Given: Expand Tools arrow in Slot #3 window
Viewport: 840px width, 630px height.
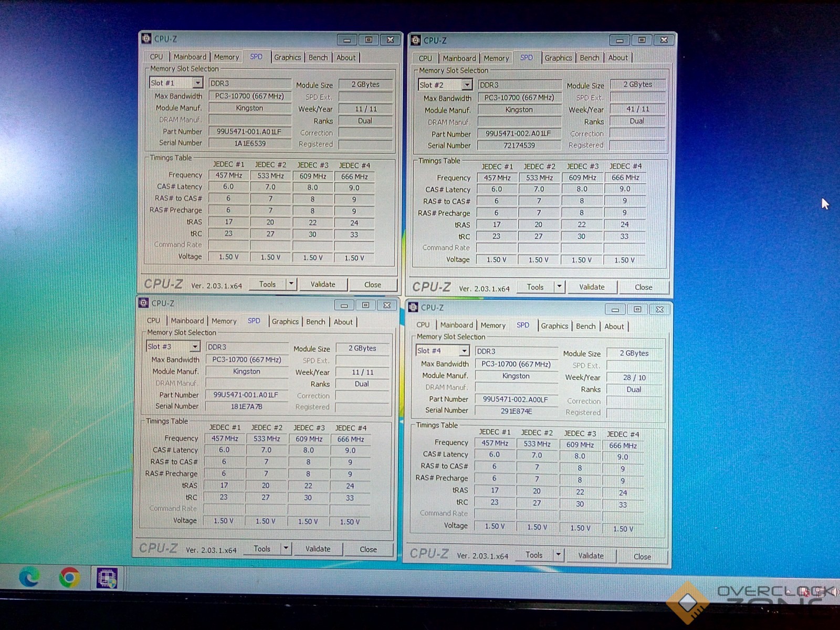Looking at the screenshot, I should tap(286, 549).
